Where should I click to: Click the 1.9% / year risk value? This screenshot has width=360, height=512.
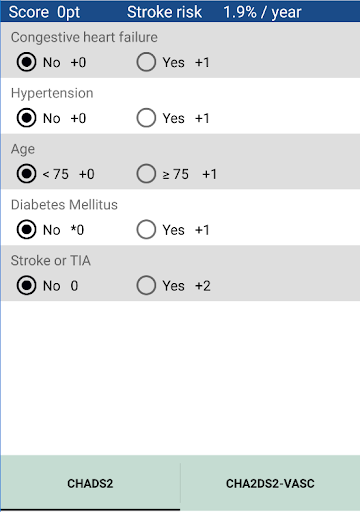pos(262,13)
